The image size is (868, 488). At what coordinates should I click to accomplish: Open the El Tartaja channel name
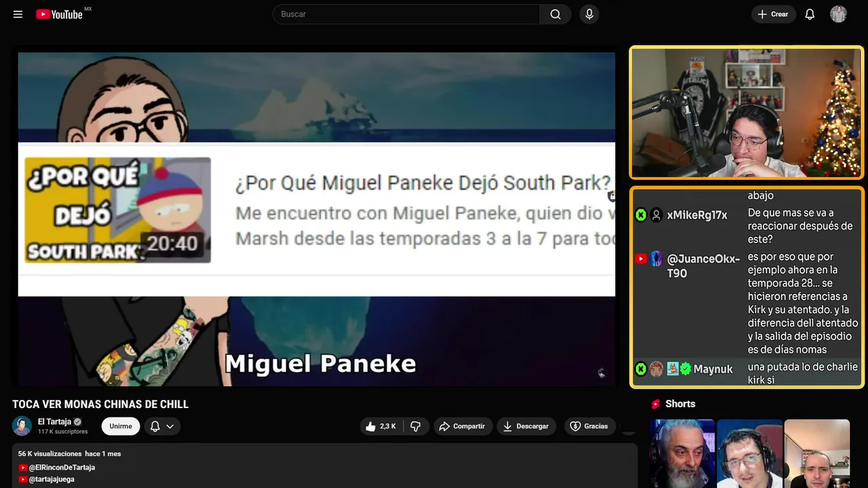(x=54, y=422)
